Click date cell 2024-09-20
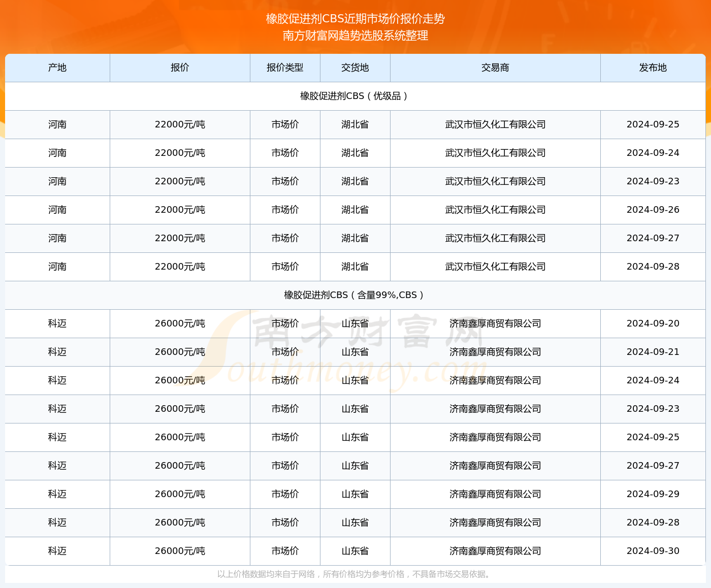Image resolution: width=711 pixels, height=588 pixels. click(x=653, y=323)
